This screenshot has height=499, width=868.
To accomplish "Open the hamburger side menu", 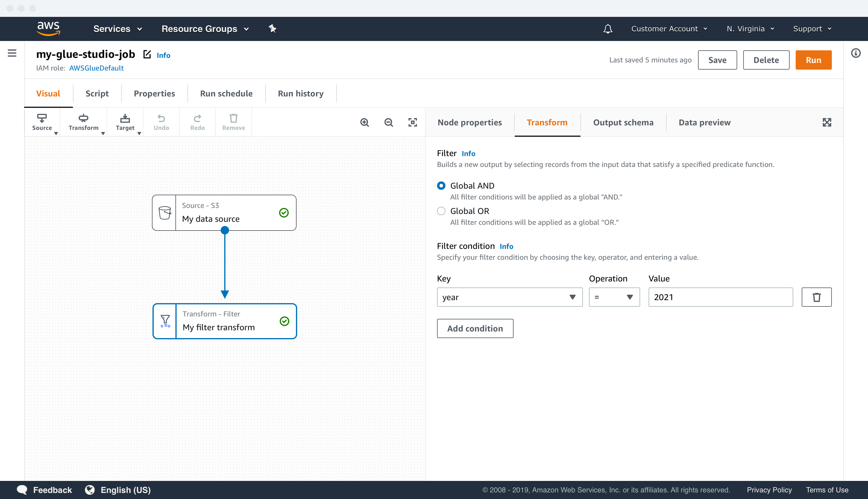I will (12, 53).
